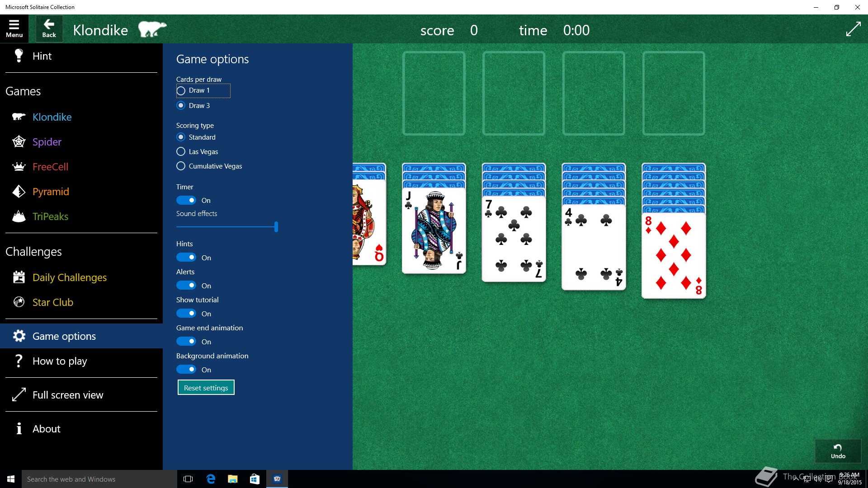Click the Queen of hearts card
Screen dimensions: 868x488
point(369,222)
